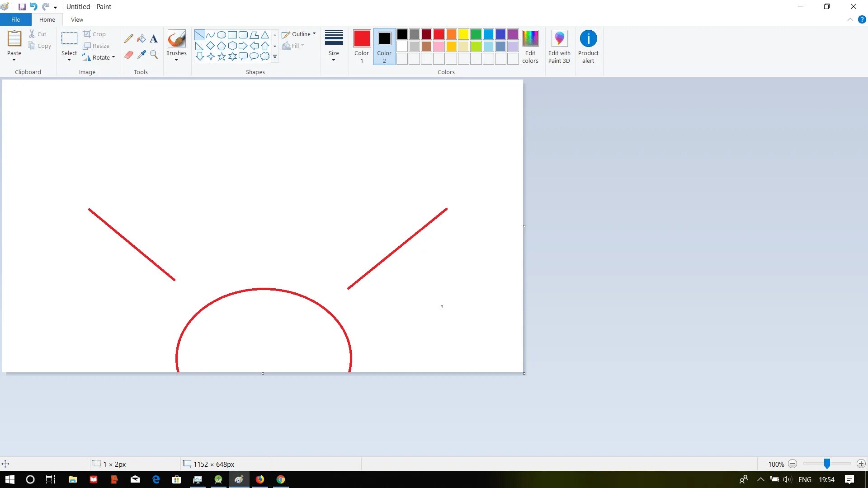Select the Color picker eyedropper tool
The height and width of the screenshot is (488, 868).
click(x=142, y=55)
